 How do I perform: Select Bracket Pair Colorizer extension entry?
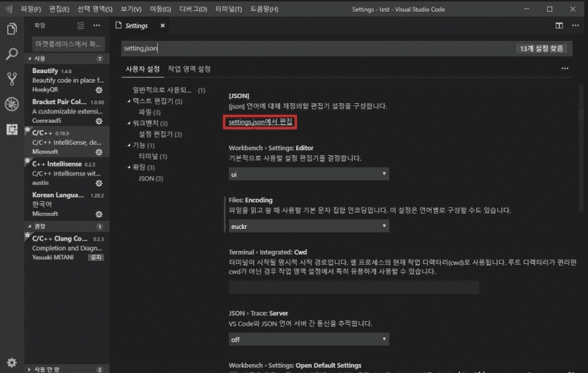[x=67, y=111]
